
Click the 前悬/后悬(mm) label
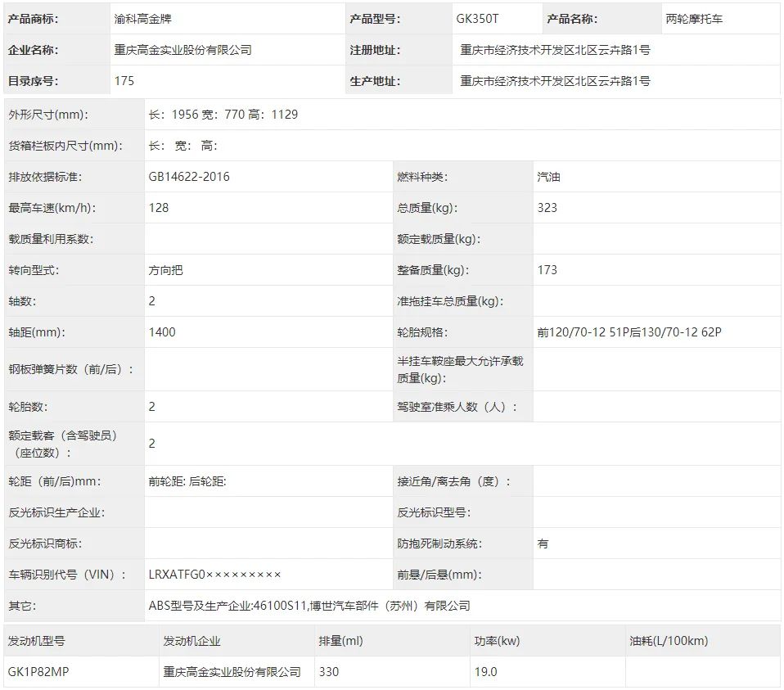[x=439, y=575]
